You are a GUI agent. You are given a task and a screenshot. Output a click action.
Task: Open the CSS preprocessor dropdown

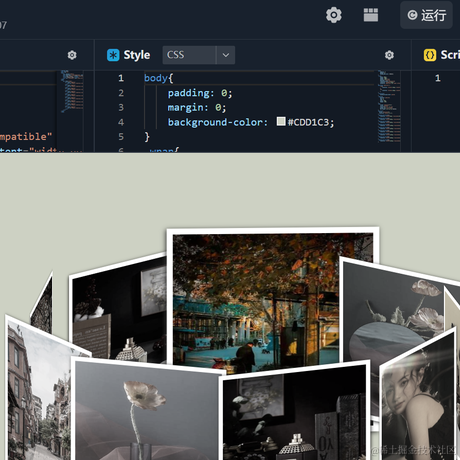pyautogui.click(x=199, y=55)
